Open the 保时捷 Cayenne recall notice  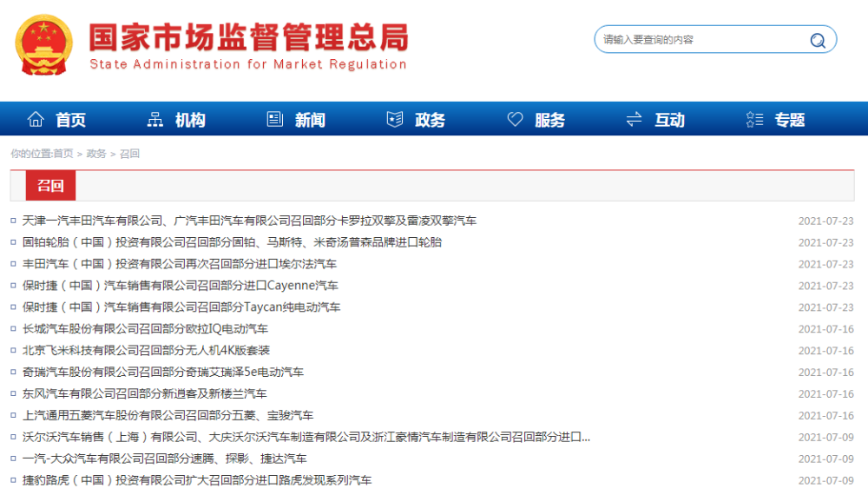[181, 285]
